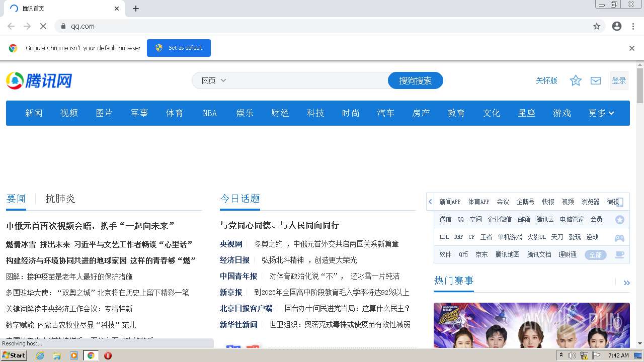644x362 pixels.
Task: Open the mail envelope icon in header
Action: (x=596, y=80)
